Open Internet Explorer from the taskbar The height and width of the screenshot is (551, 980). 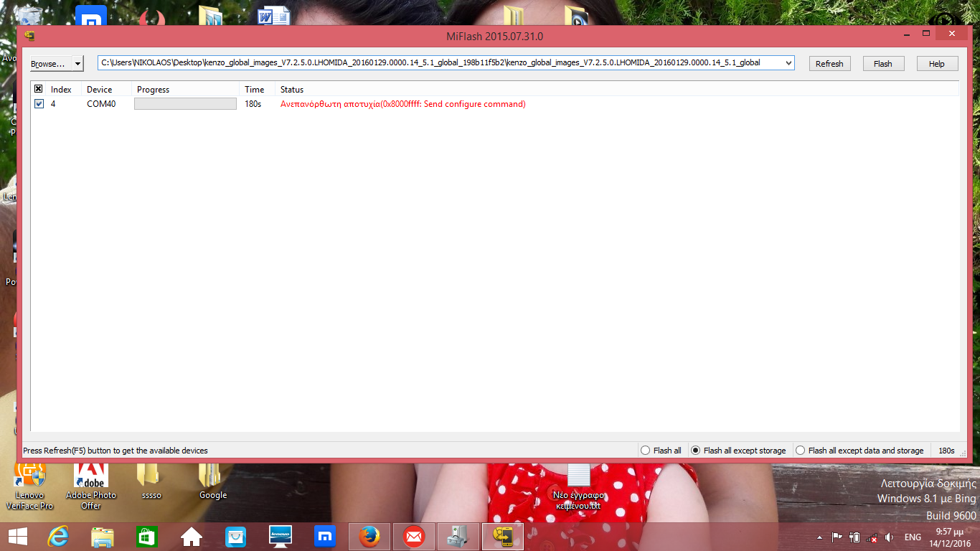(58, 537)
